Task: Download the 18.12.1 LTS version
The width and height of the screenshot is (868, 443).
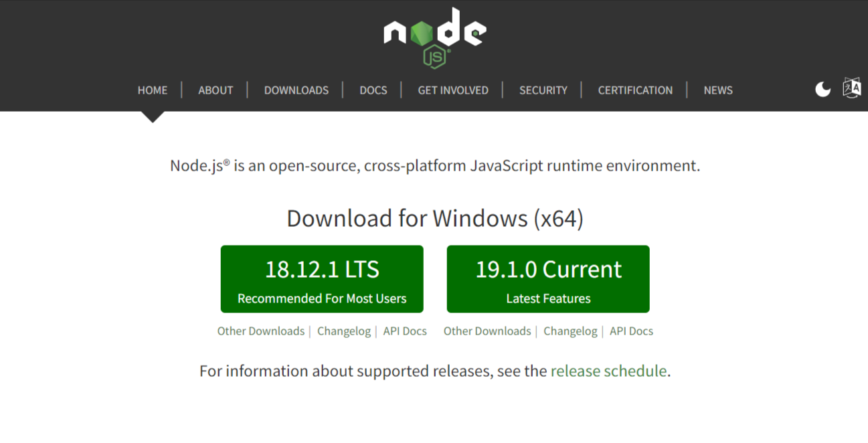Action: point(322,279)
